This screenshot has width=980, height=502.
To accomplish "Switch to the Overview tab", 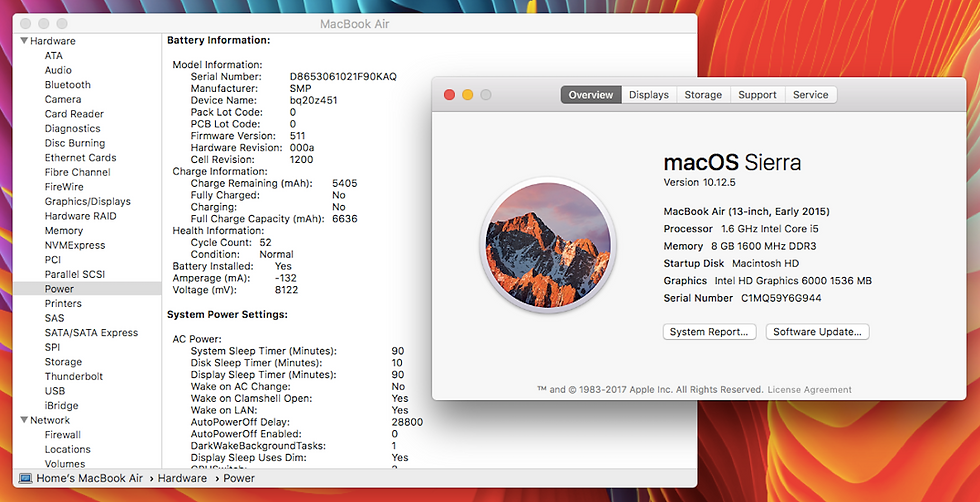I will (591, 95).
